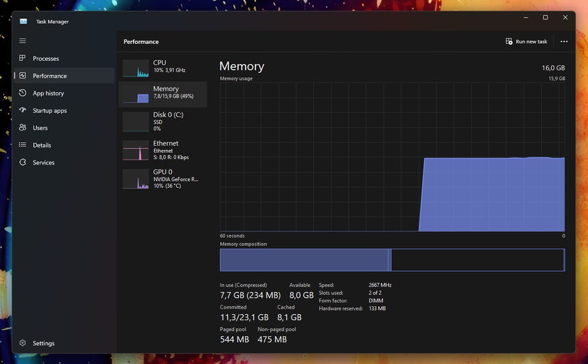Open the GPU 0 performance view
Viewport: 588px width, 364px height.
162,179
